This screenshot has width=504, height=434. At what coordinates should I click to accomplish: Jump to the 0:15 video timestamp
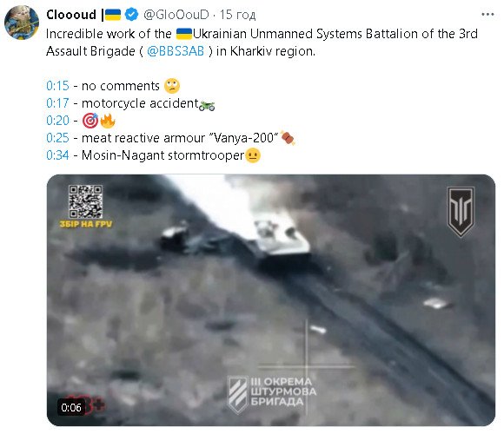[57, 86]
